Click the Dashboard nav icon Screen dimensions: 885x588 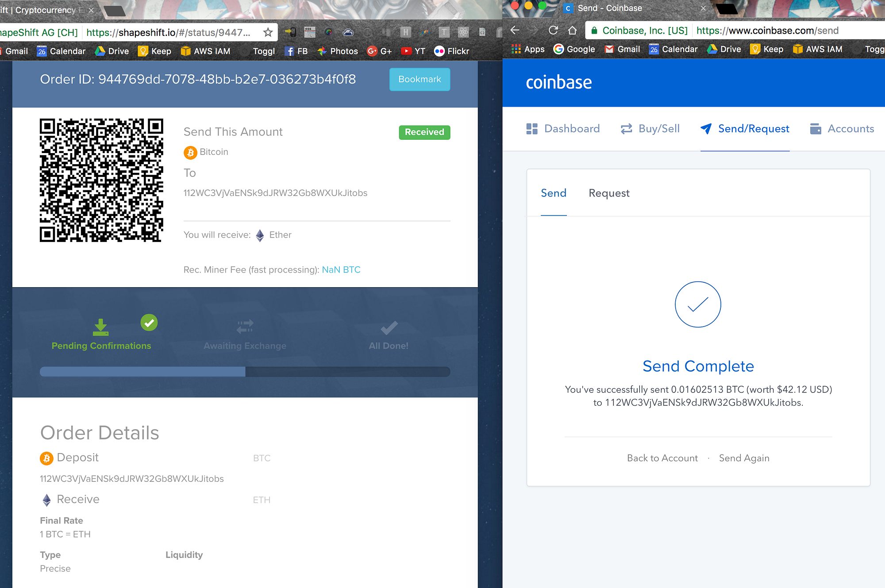point(532,129)
